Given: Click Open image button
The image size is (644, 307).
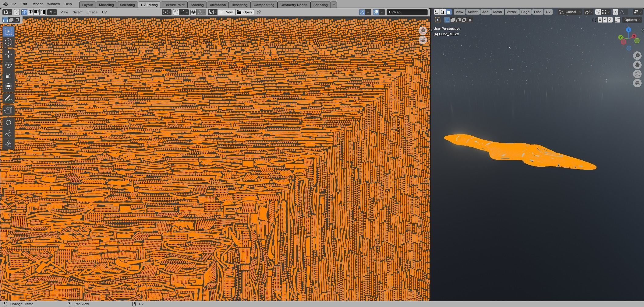Looking at the screenshot, I should pos(245,12).
